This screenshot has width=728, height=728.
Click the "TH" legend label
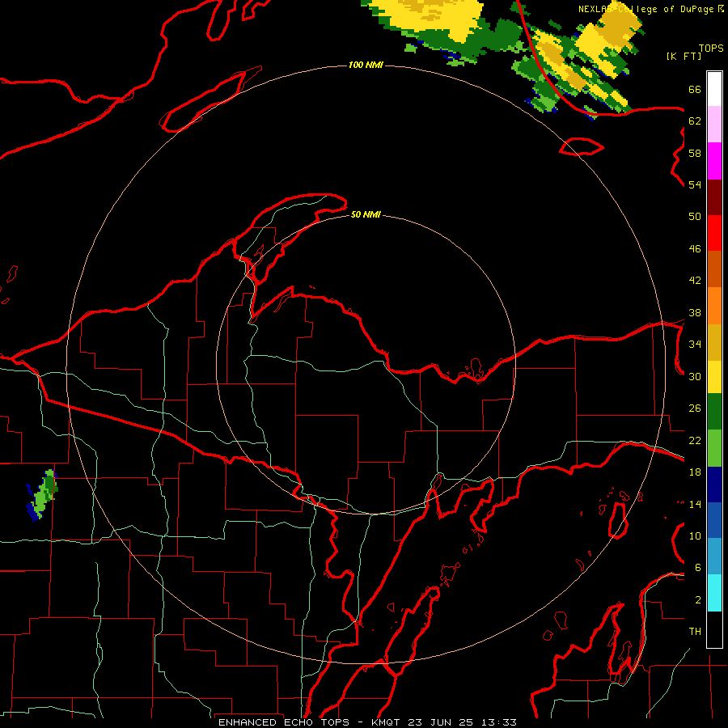click(695, 632)
